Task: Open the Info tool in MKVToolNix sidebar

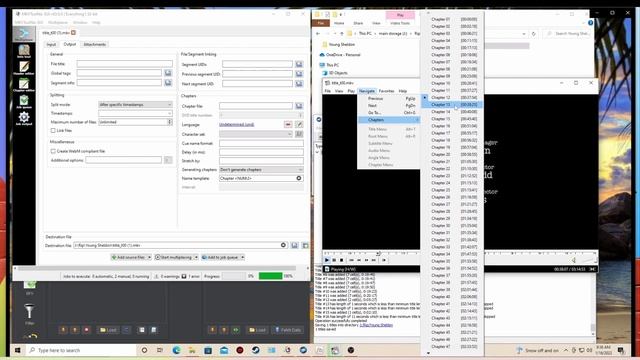Action: (x=24, y=51)
